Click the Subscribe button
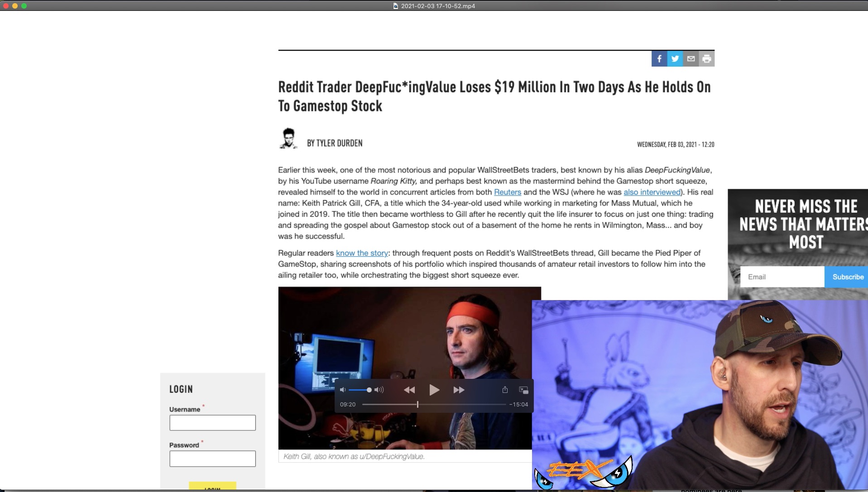Viewport: 868px width, 492px height. coord(847,277)
